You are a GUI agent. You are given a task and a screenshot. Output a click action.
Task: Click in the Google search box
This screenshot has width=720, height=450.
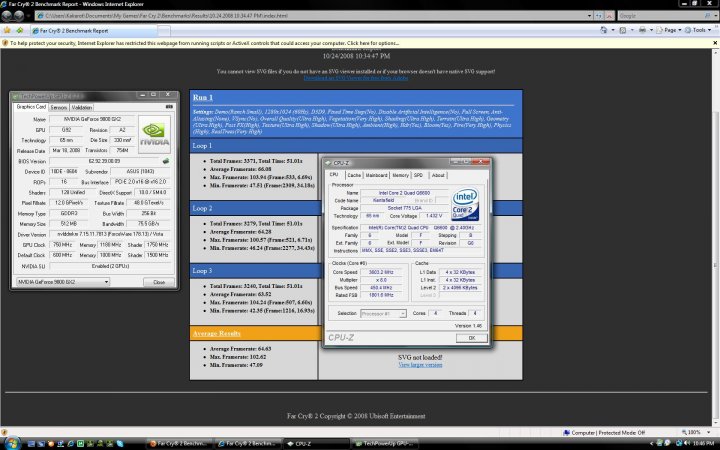click(660, 16)
